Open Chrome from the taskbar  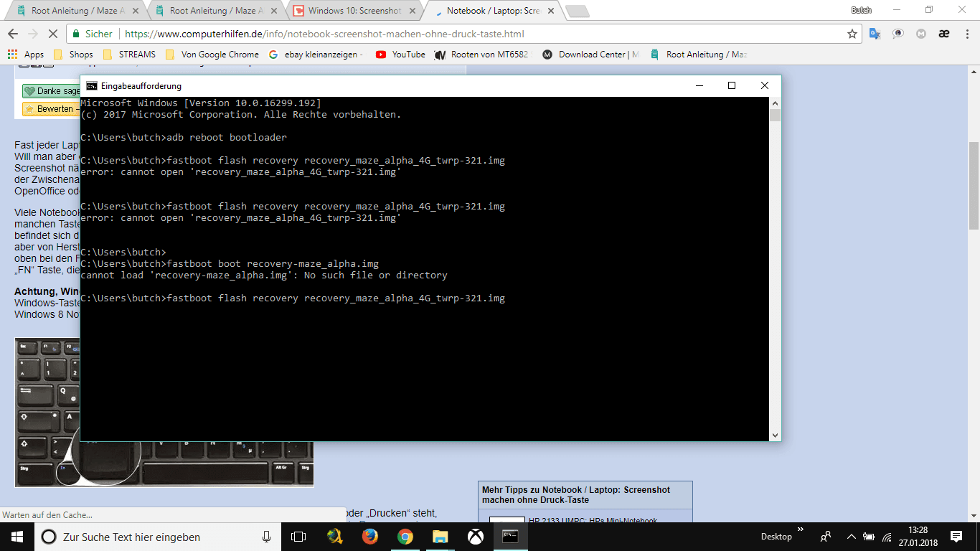click(x=405, y=537)
